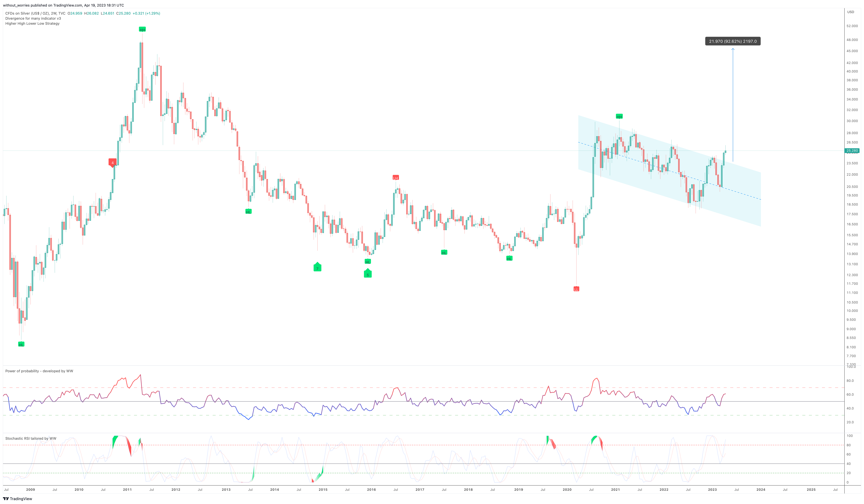
Task: Select the blue price-projection arrow tip
Action: point(733,49)
